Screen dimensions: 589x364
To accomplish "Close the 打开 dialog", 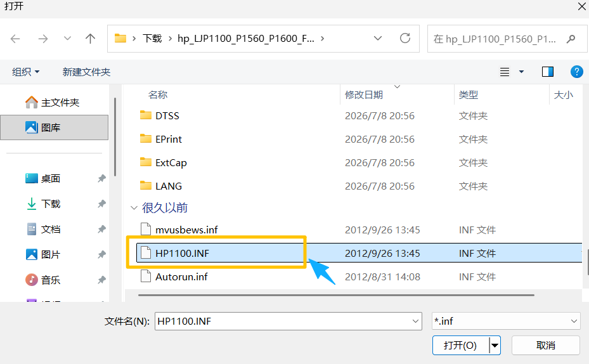I will coord(581,6).
